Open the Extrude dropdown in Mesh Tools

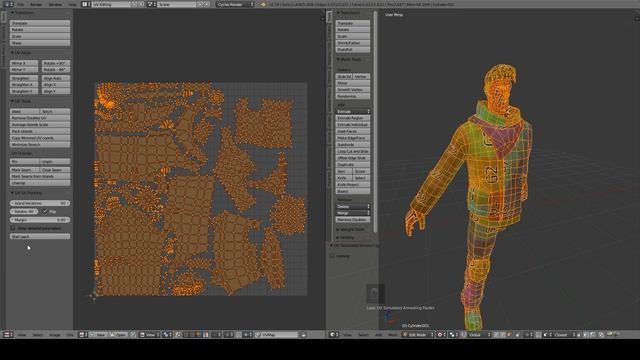pyautogui.click(x=353, y=111)
